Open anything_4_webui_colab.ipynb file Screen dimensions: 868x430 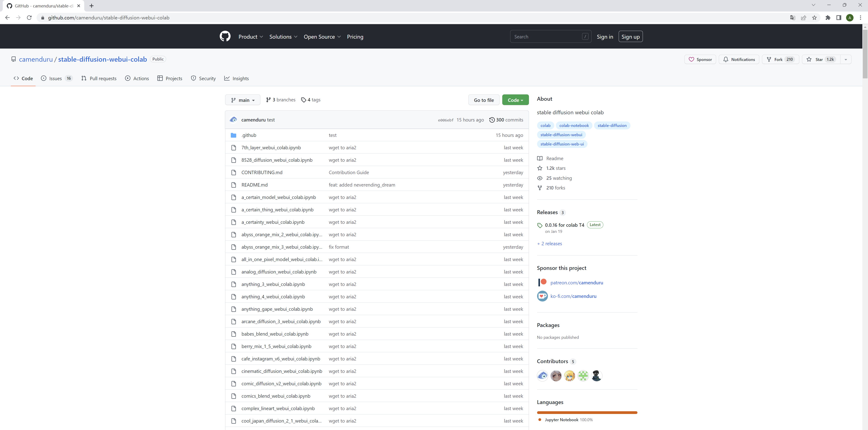point(273,297)
